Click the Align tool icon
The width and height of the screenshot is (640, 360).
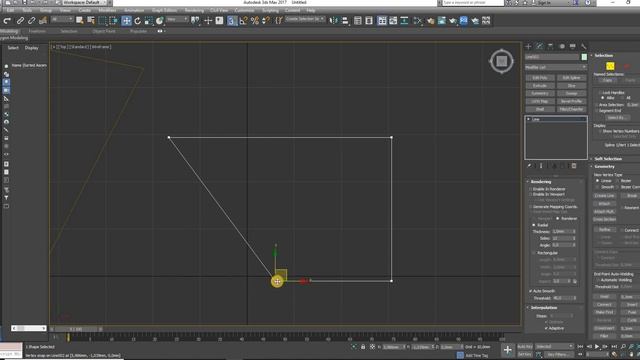(x=345, y=20)
